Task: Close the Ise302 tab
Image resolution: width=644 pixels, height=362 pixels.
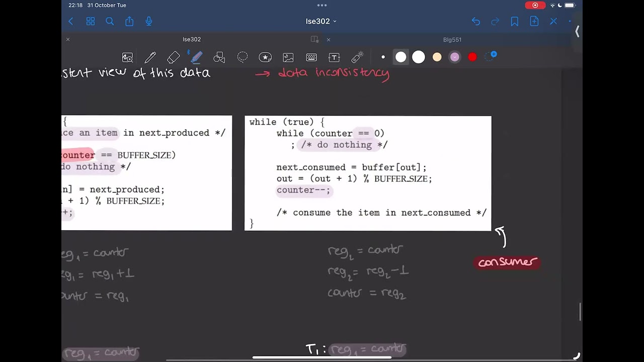Action: click(68, 39)
